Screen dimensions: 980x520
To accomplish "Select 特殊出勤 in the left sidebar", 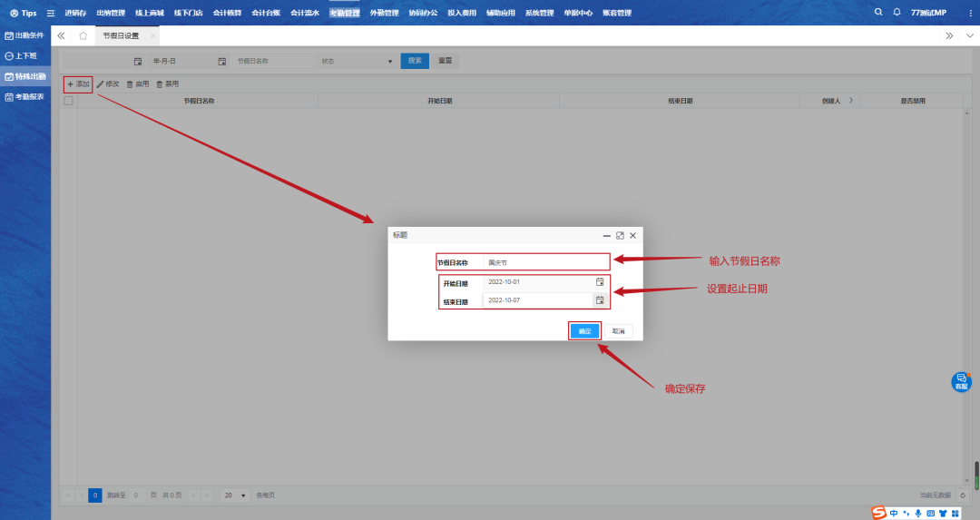I will tap(25, 76).
